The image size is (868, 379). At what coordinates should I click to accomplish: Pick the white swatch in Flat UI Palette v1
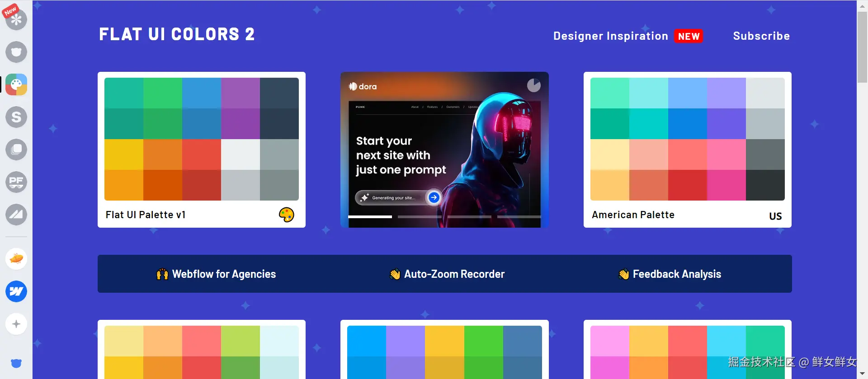pyautogui.click(x=241, y=154)
